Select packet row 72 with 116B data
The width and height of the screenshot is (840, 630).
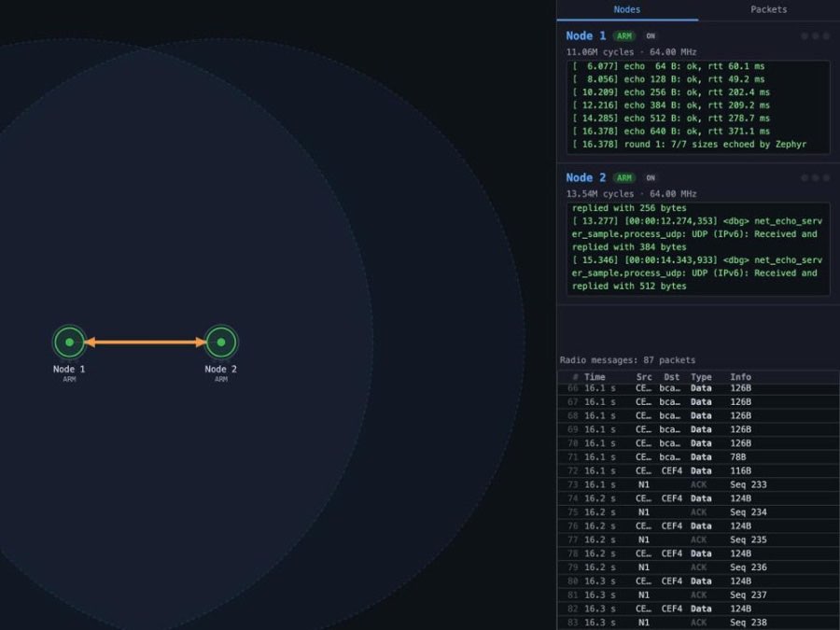pos(698,471)
